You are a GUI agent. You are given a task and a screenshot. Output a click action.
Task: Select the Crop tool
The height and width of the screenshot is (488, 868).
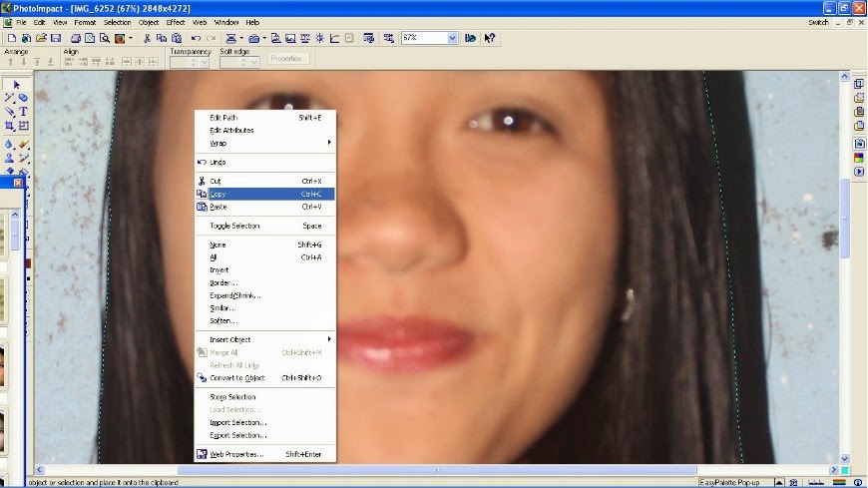(9, 126)
